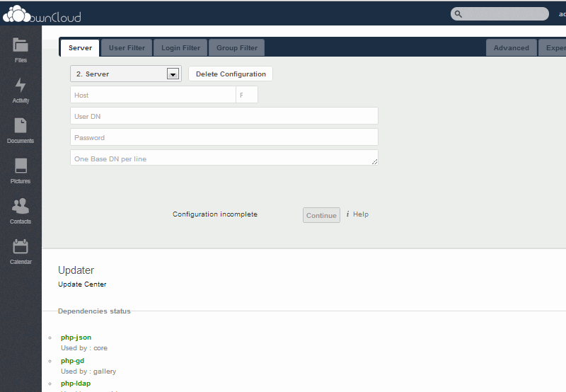Click into the Host input field
Image resolution: width=566 pixels, height=392 pixels.
click(x=152, y=95)
